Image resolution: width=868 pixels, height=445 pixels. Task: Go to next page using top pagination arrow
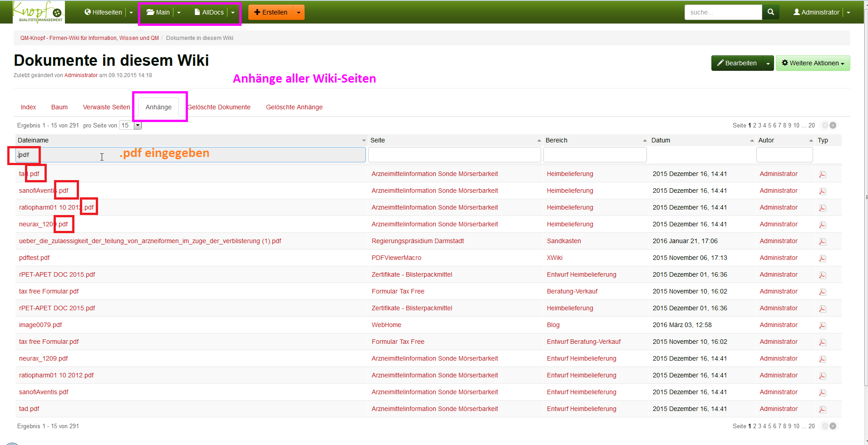point(833,125)
